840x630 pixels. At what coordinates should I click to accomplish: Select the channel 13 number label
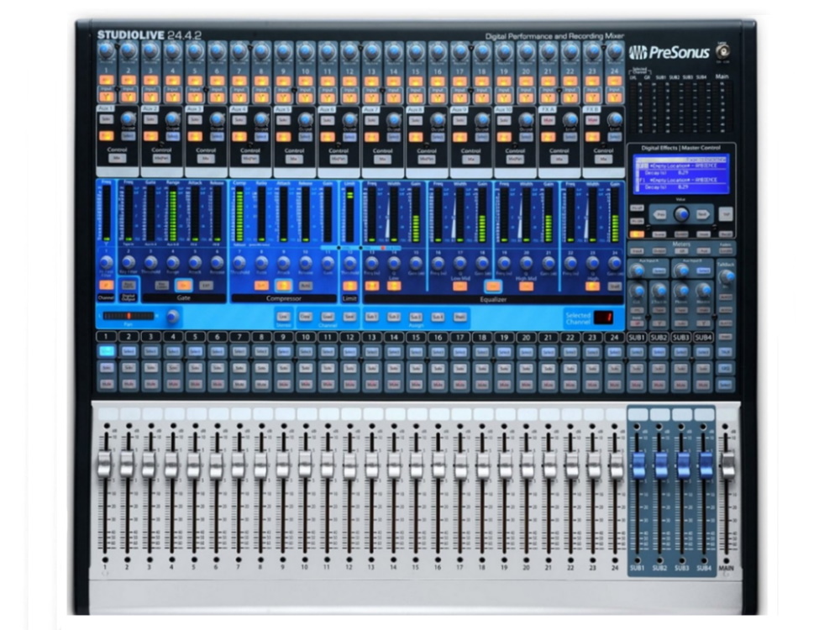(x=370, y=337)
